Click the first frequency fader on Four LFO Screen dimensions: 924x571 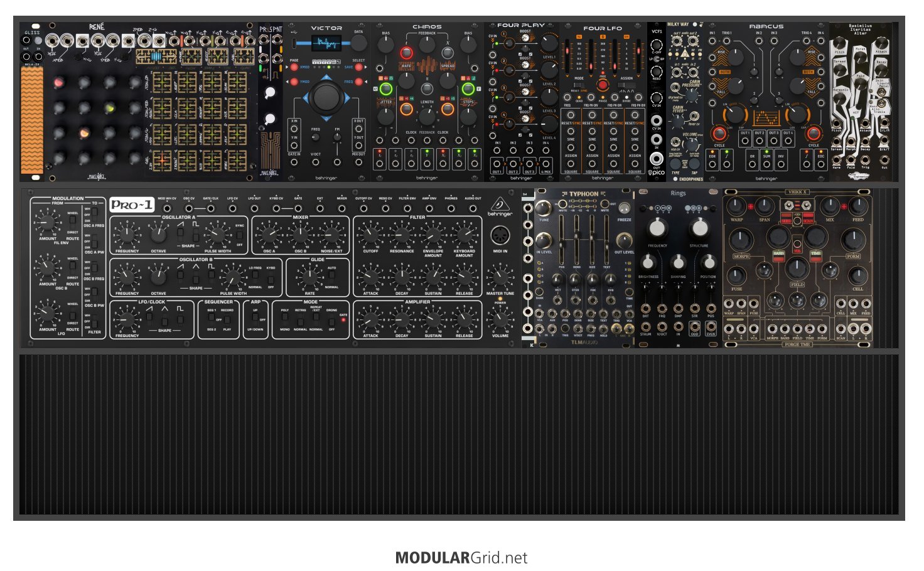569,55
